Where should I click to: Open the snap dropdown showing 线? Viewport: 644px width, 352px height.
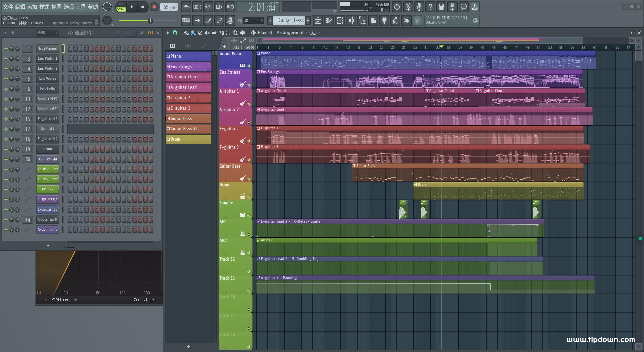(253, 21)
